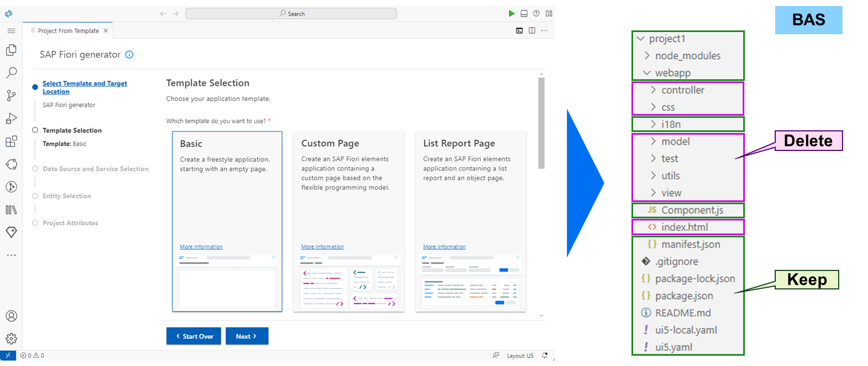Click the errors and warnings status
This screenshot has height=366, width=868.
tap(33, 356)
